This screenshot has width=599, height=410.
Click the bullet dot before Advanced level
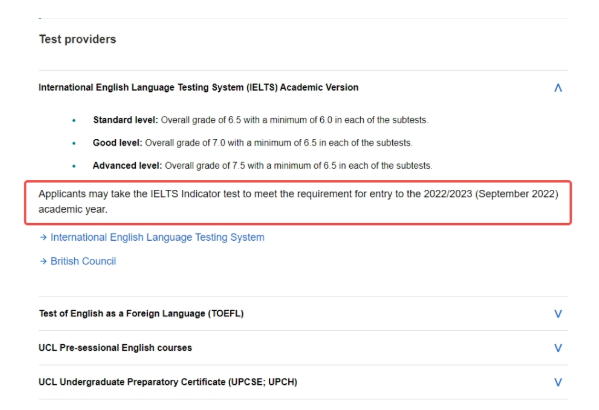[x=74, y=166]
